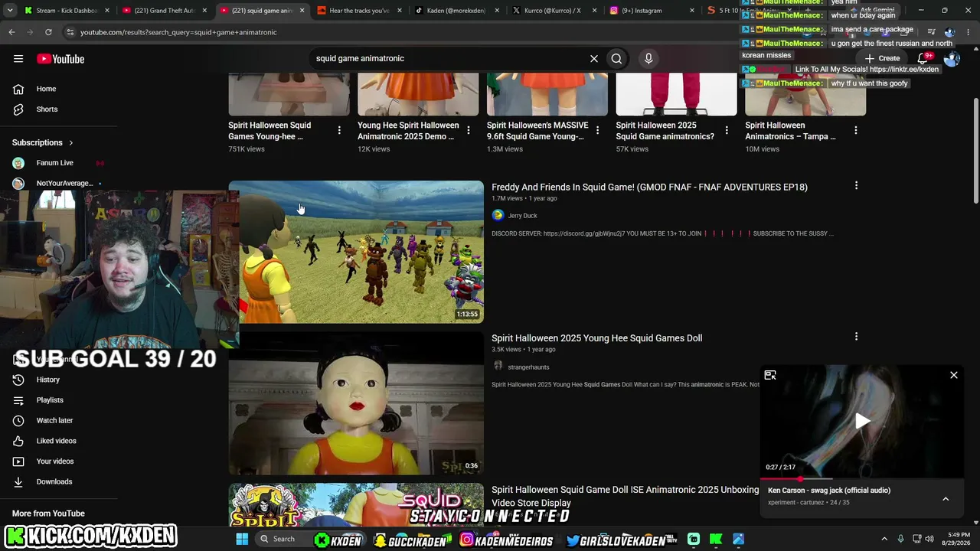Viewport: 980px width, 551px height.
Task: Open options for Spirit Halloween Squid Games Young-hee
Action: point(339,131)
